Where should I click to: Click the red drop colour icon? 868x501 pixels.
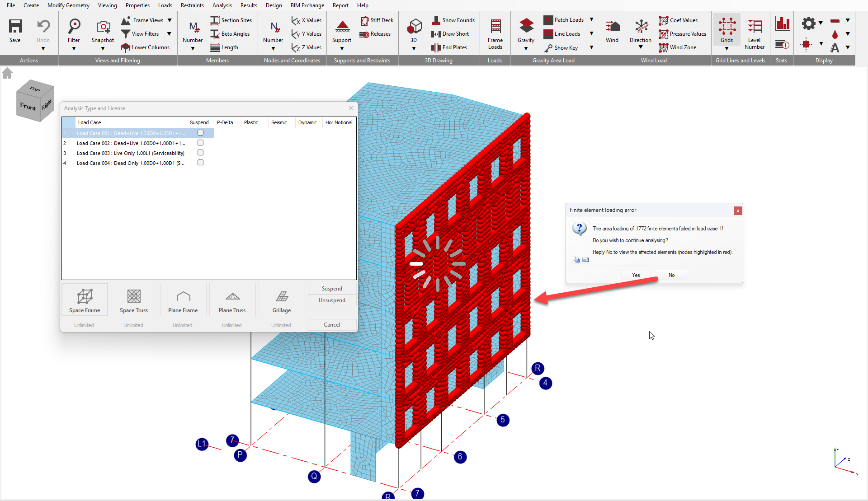[835, 34]
